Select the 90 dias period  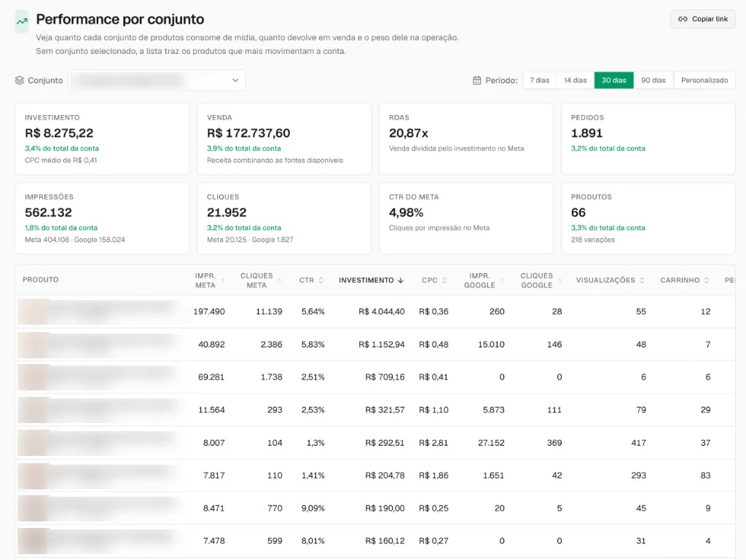[653, 80]
